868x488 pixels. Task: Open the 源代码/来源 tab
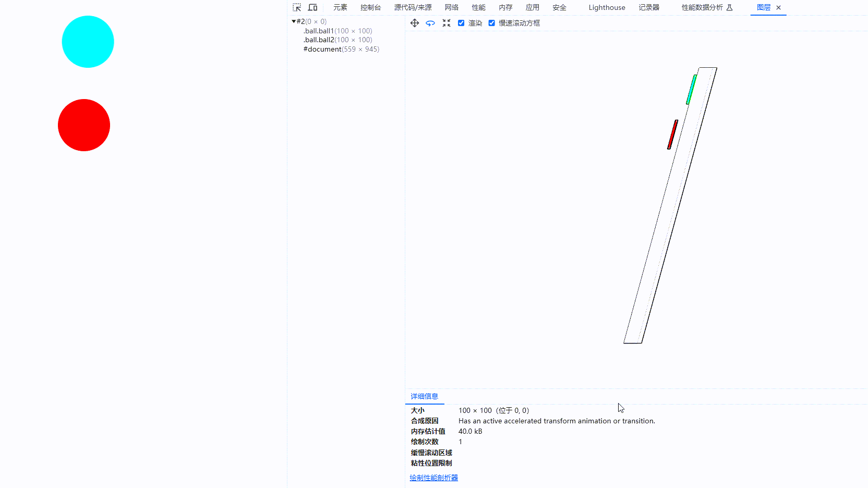point(413,7)
